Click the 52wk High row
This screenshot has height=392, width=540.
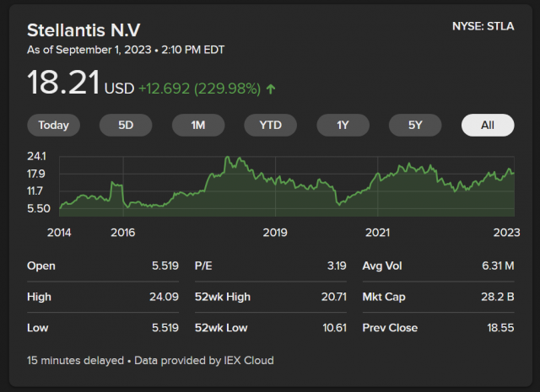tap(270, 297)
